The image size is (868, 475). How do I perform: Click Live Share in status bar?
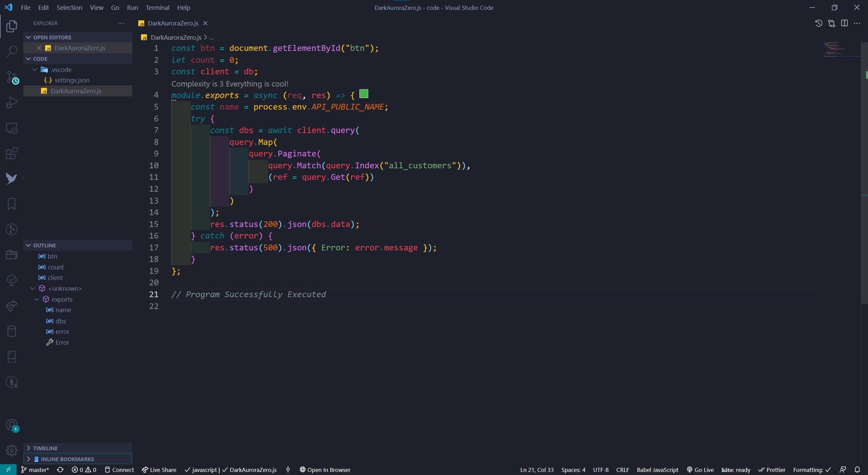click(x=159, y=470)
